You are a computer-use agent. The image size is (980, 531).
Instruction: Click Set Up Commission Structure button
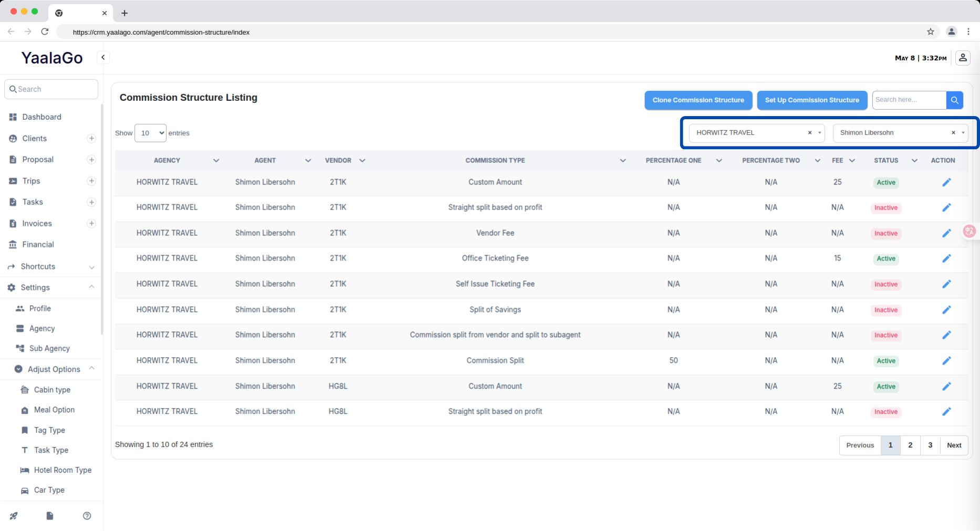click(x=812, y=100)
